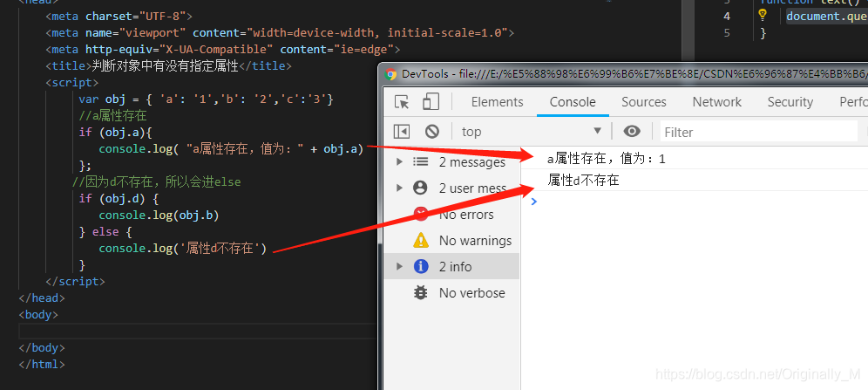The height and width of the screenshot is (390, 868).
Task: Open the 'top' JavaScript context dropdown
Action: click(x=532, y=131)
